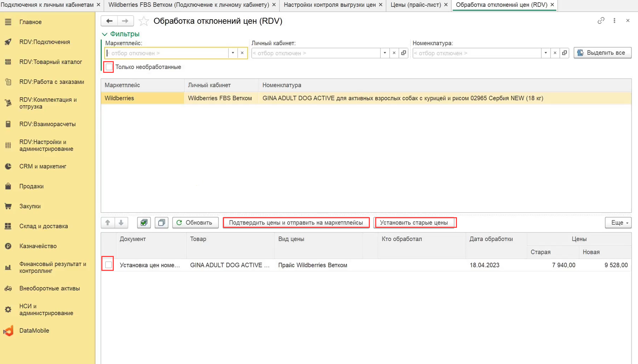Click the back navigation arrow

coord(109,21)
